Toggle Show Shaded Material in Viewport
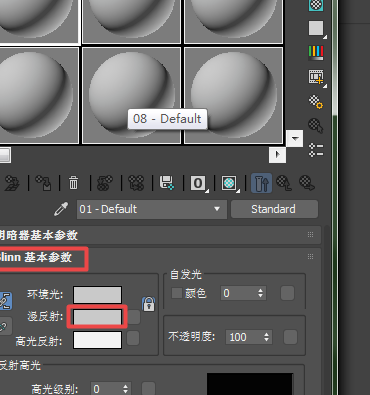 [229, 183]
